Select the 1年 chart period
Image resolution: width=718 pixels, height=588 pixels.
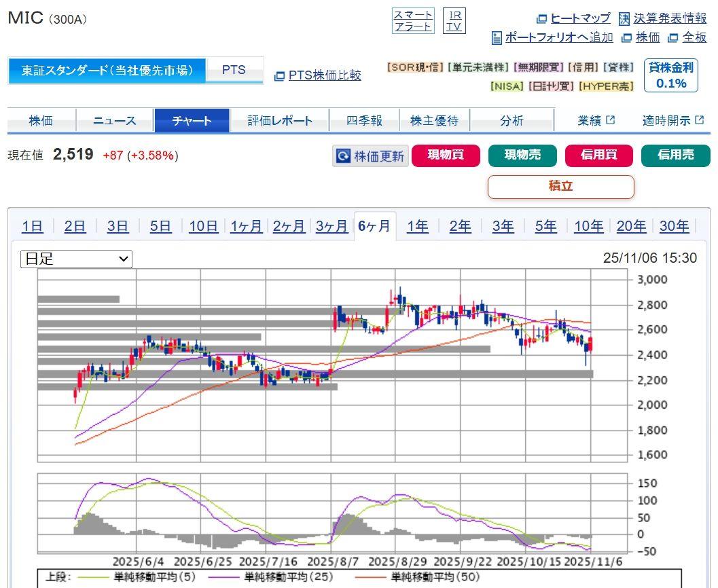click(x=418, y=226)
